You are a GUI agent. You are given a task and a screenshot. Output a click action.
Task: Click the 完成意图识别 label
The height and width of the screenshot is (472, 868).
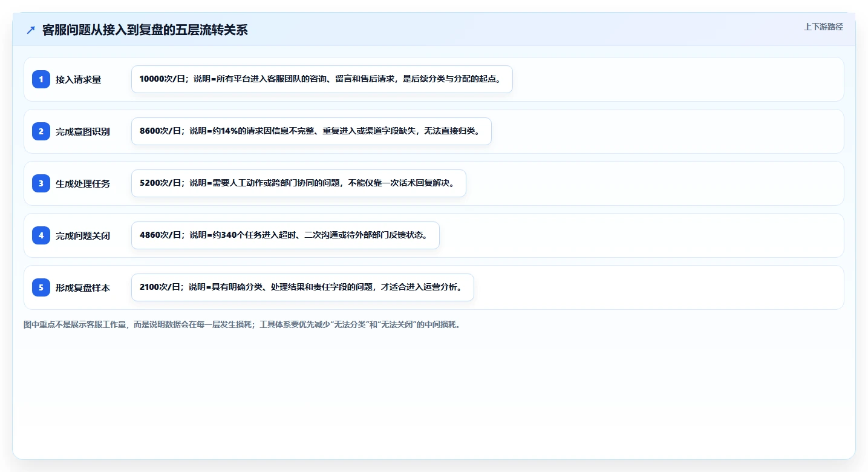(83, 131)
